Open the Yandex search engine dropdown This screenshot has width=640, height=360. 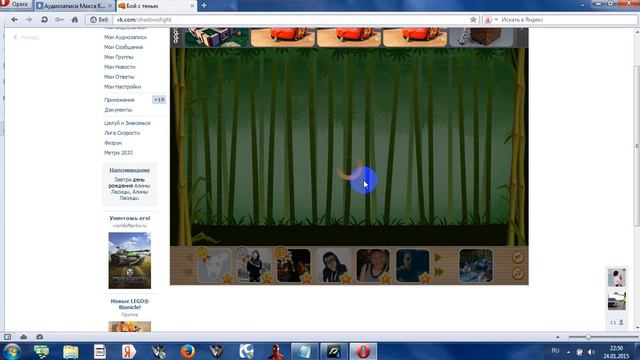click(x=491, y=20)
